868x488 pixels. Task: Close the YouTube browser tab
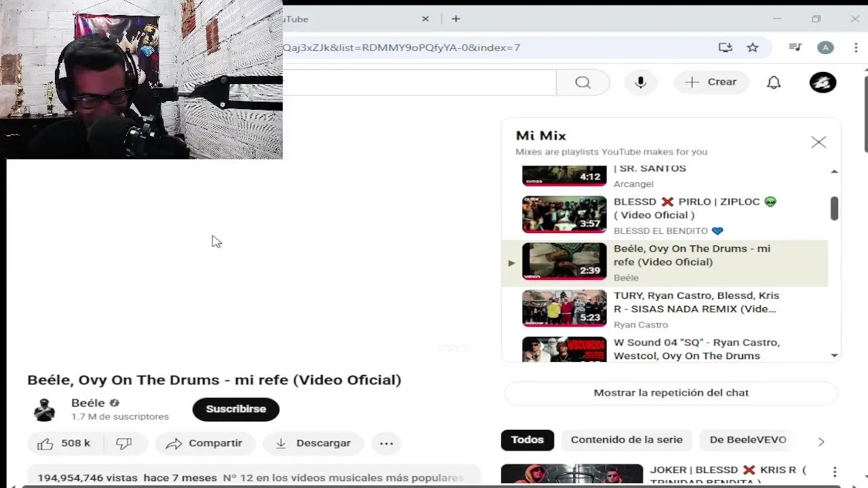[425, 19]
